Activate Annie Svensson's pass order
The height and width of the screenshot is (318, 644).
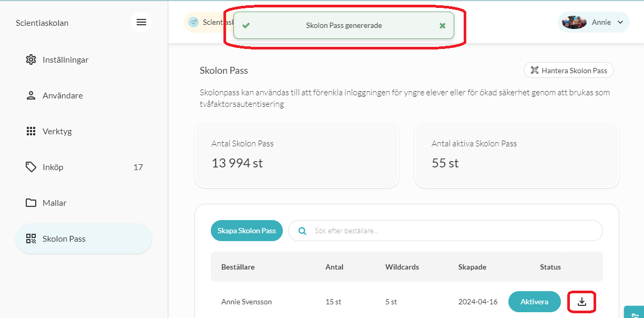click(534, 302)
